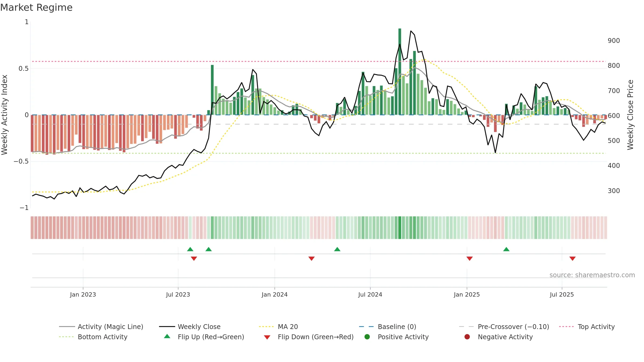
Task: Toggle the Flip Up (Red→Green) legend entry
Action: 204,337
